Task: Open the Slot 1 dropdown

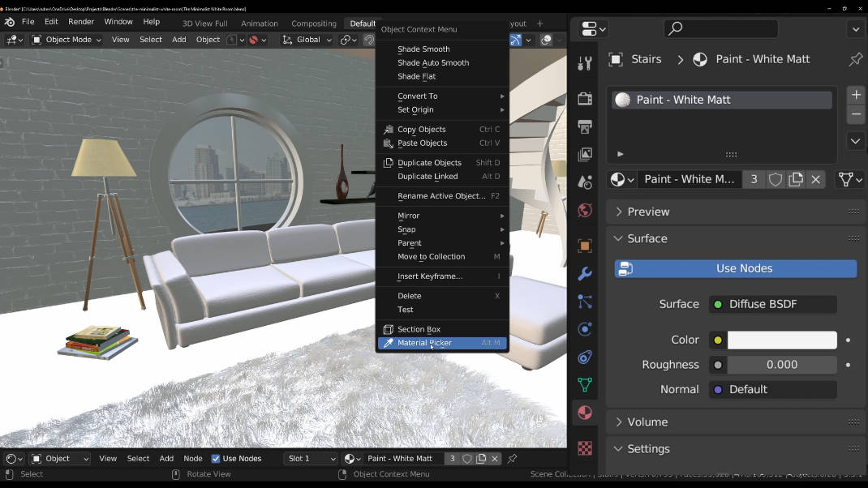Action: click(310, 458)
